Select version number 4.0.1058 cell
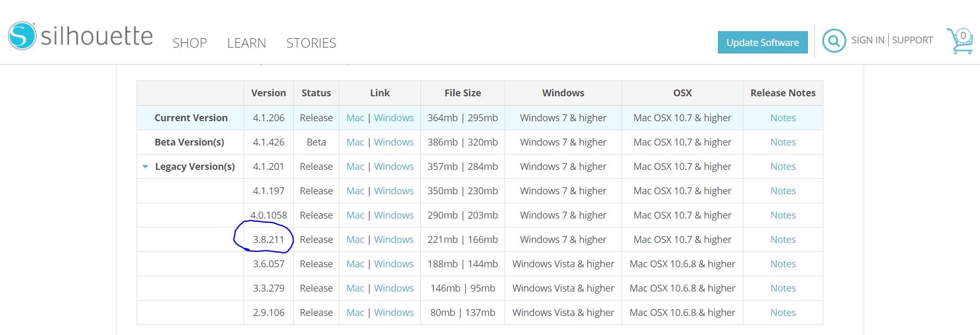 coord(268,215)
